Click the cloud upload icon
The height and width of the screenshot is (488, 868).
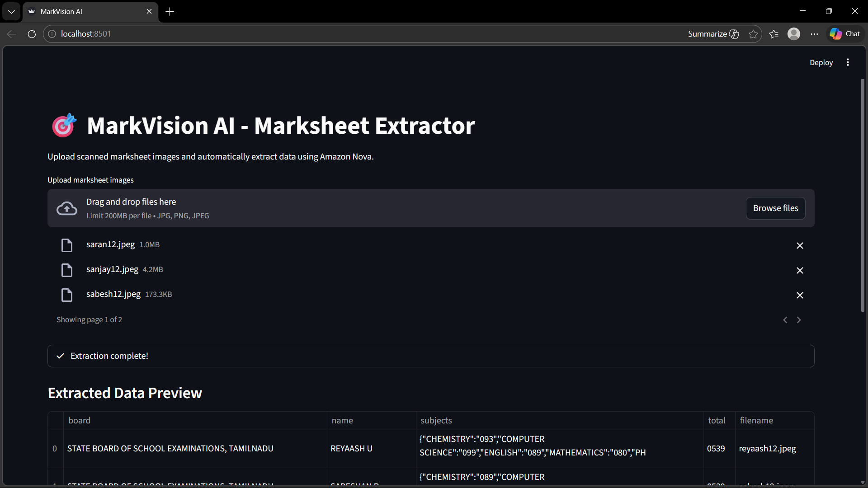click(x=67, y=208)
